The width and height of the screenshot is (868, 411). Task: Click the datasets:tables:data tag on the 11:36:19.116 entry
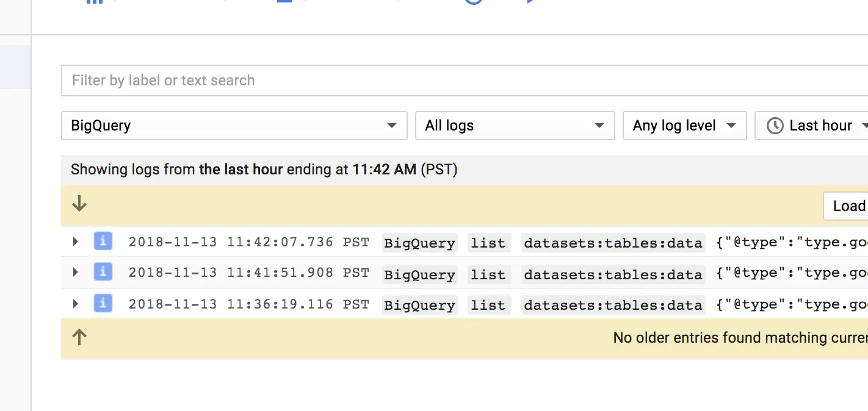(x=613, y=304)
